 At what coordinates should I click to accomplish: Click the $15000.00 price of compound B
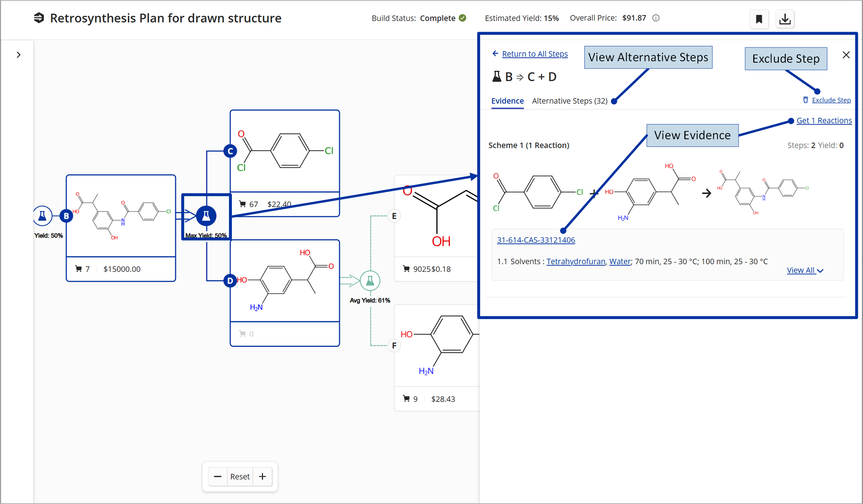coord(122,269)
